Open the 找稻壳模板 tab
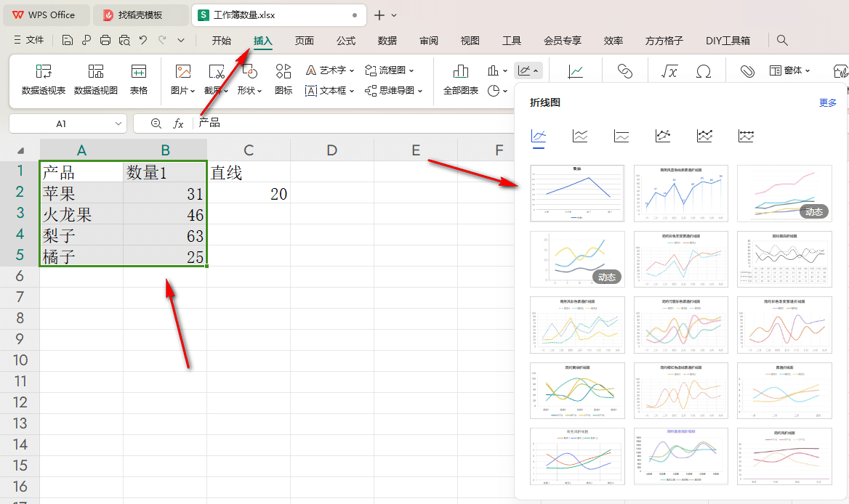The width and height of the screenshot is (849, 504). [140, 15]
